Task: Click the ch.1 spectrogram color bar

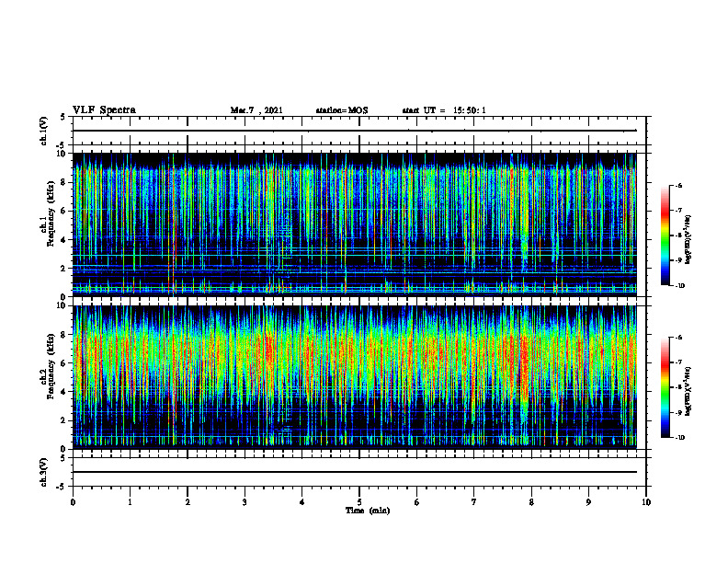Action: [x=665, y=236]
